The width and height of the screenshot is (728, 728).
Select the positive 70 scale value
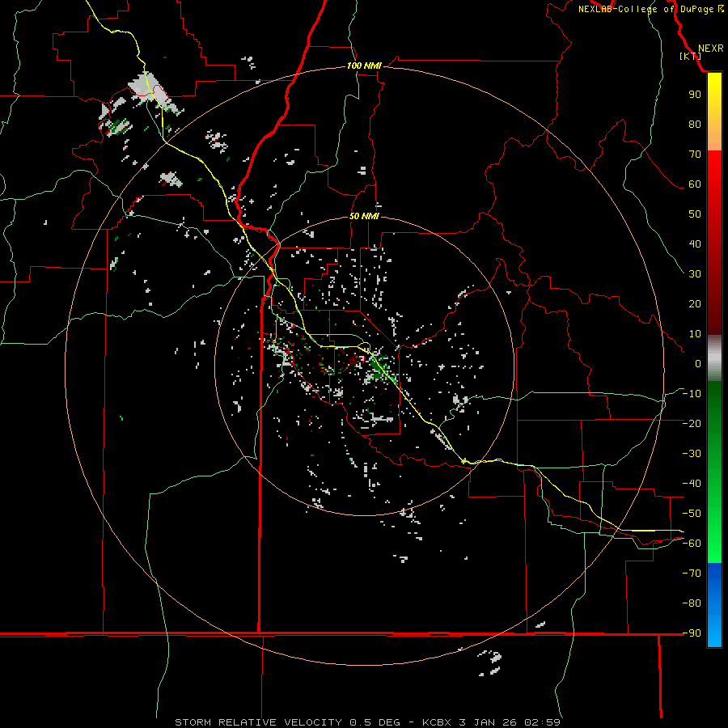(695, 154)
